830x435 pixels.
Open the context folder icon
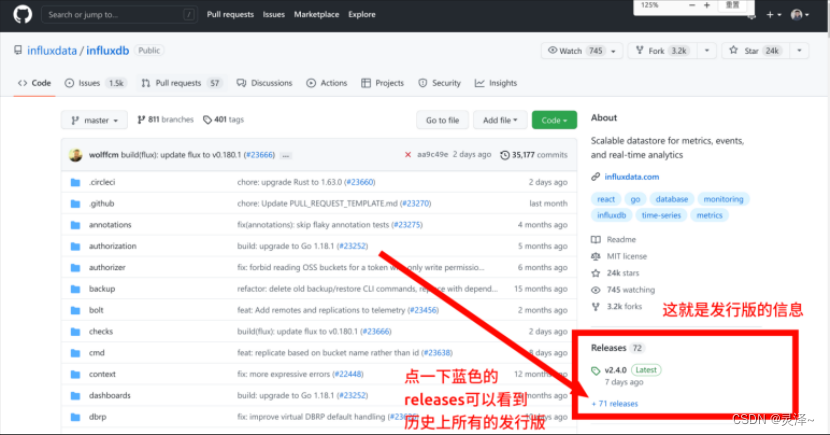click(x=76, y=374)
